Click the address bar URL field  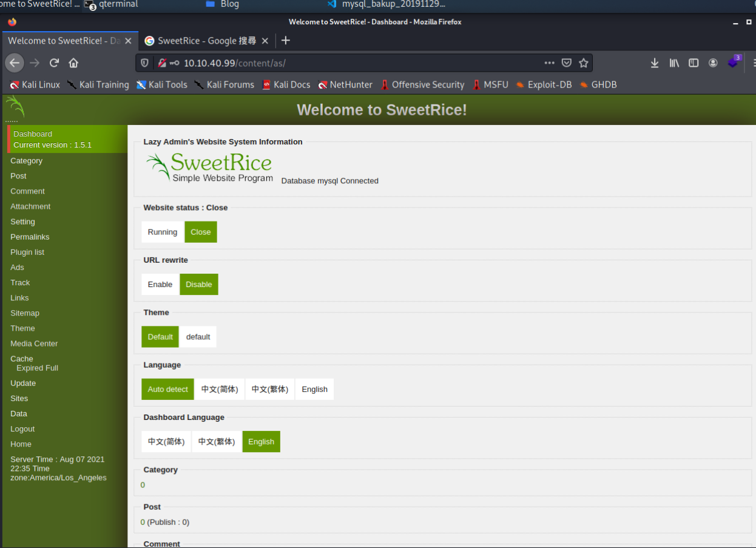358,63
